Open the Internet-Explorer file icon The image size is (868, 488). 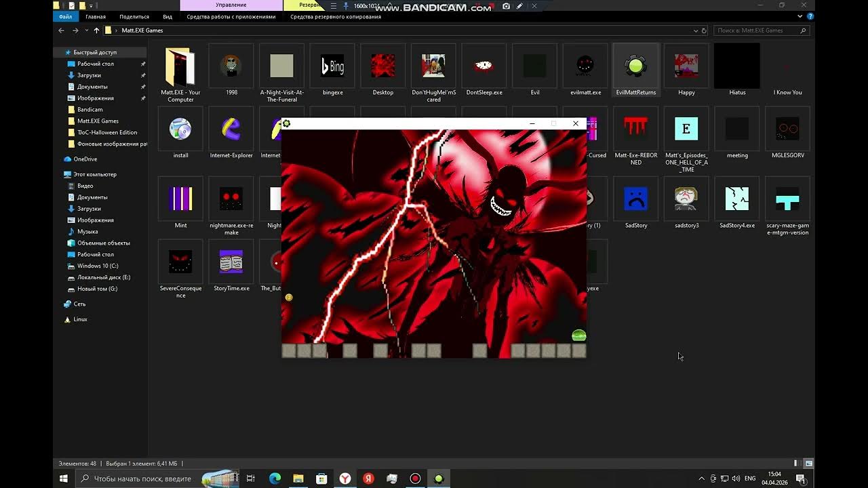pos(231,129)
